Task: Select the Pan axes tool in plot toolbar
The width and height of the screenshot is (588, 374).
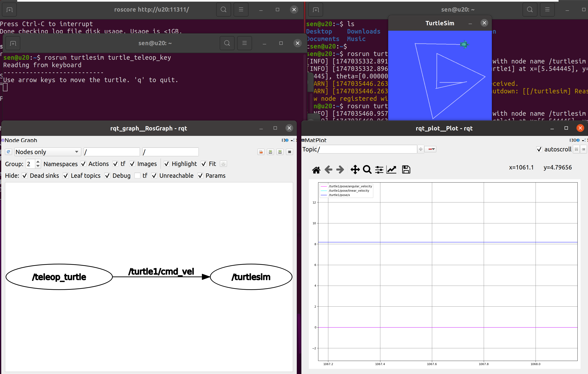Action: click(x=355, y=170)
